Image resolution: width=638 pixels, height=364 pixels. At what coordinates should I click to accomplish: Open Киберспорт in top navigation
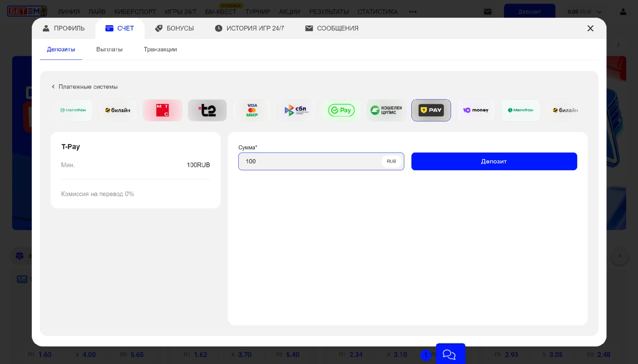coord(135,12)
